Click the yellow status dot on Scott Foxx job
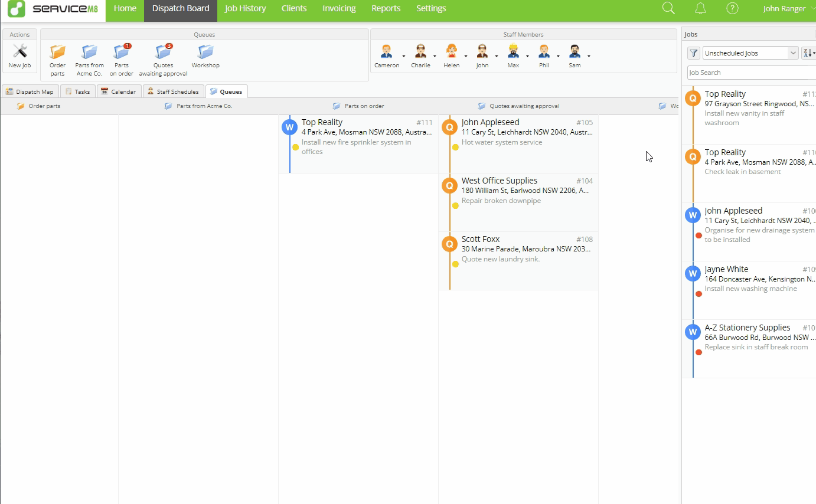The height and width of the screenshot is (504, 816). [x=455, y=264]
